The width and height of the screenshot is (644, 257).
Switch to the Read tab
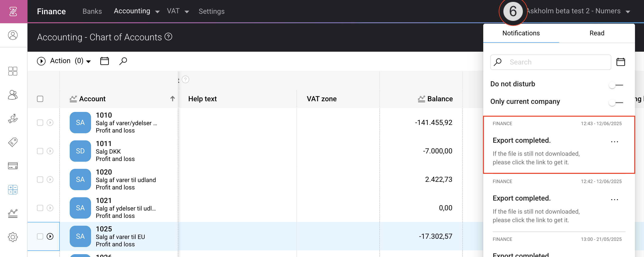(x=597, y=33)
